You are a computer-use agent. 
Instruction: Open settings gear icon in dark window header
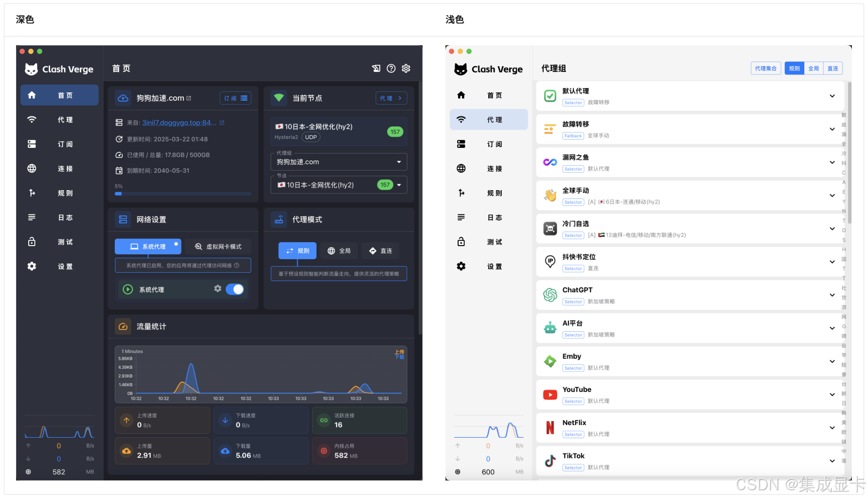coord(406,69)
